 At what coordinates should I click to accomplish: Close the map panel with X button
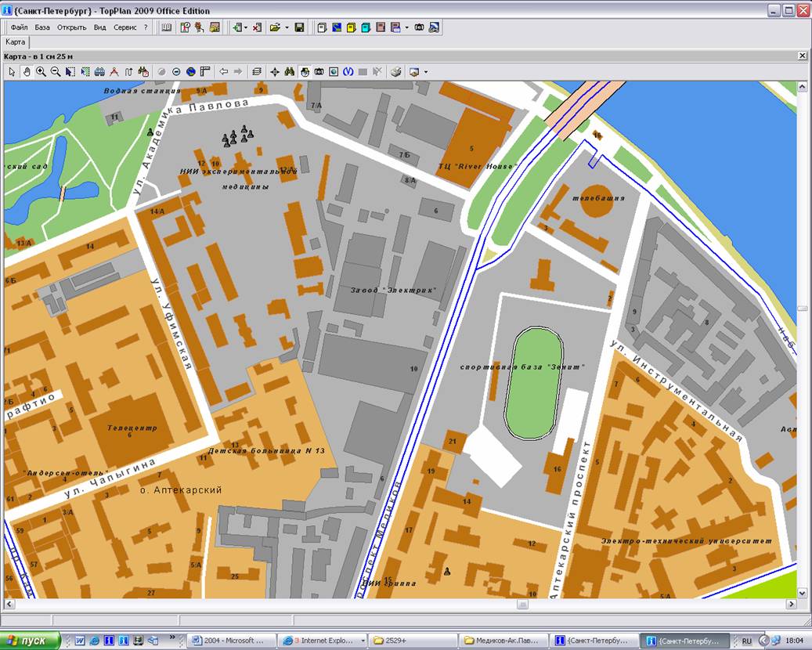tap(802, 56)
